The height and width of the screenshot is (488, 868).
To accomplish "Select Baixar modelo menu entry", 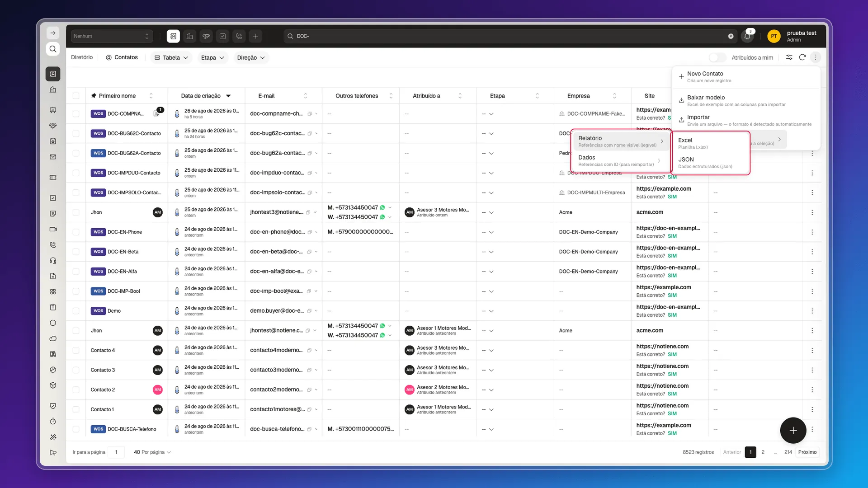I will (746, 101).
